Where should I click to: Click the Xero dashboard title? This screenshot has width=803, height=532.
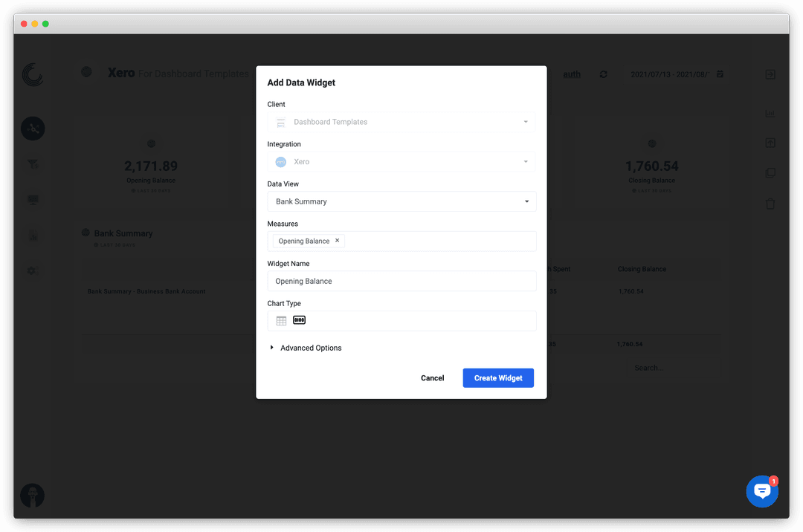coord(121,73)
